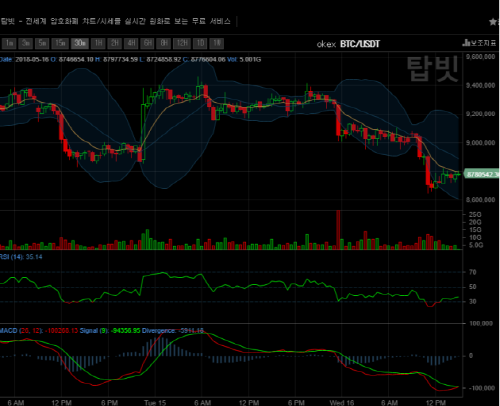Select the 5m timeframe button
Viewport: 500px width, 406px height.
[42, 43]
